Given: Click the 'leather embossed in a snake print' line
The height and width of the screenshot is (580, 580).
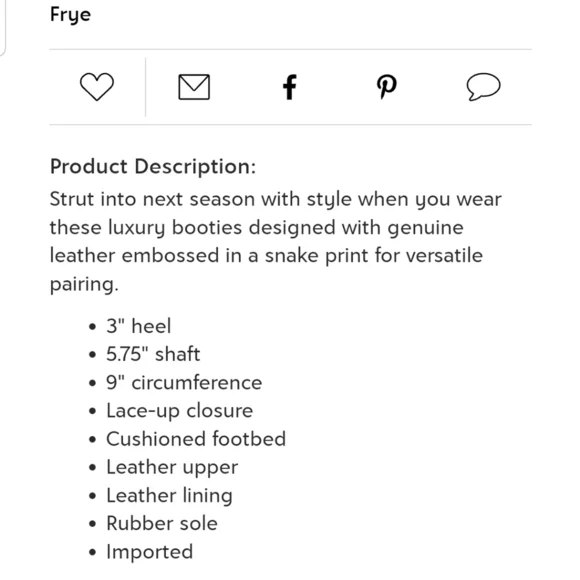Looking at the screenshot, I should (266, 256).
